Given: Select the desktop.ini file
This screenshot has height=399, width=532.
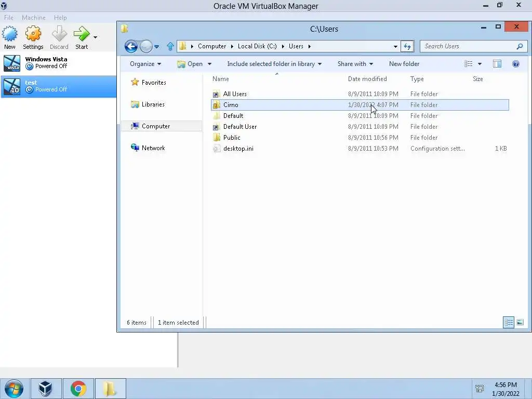Looking at the screenshot, I should coord(360,148).
